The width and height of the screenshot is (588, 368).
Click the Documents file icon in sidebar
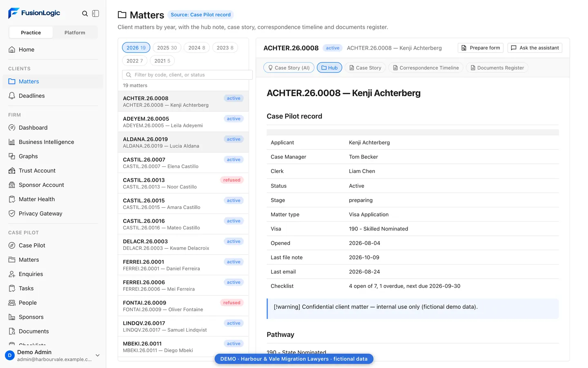pos(12,331)
